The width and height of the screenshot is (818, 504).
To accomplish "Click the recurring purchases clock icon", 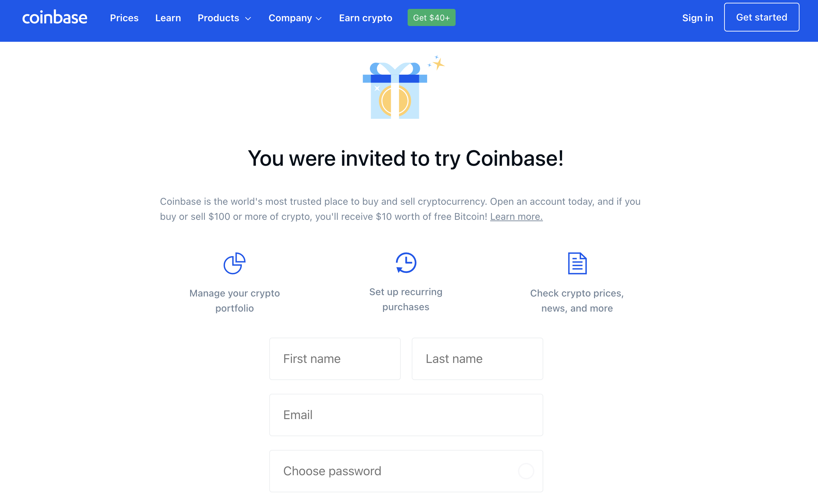I will [406, 263].
